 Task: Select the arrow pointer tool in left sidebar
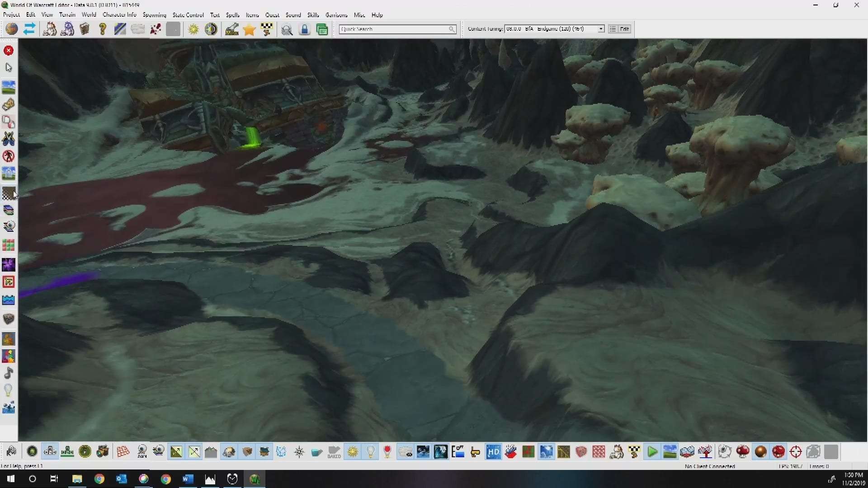click(x=9, y=67)
